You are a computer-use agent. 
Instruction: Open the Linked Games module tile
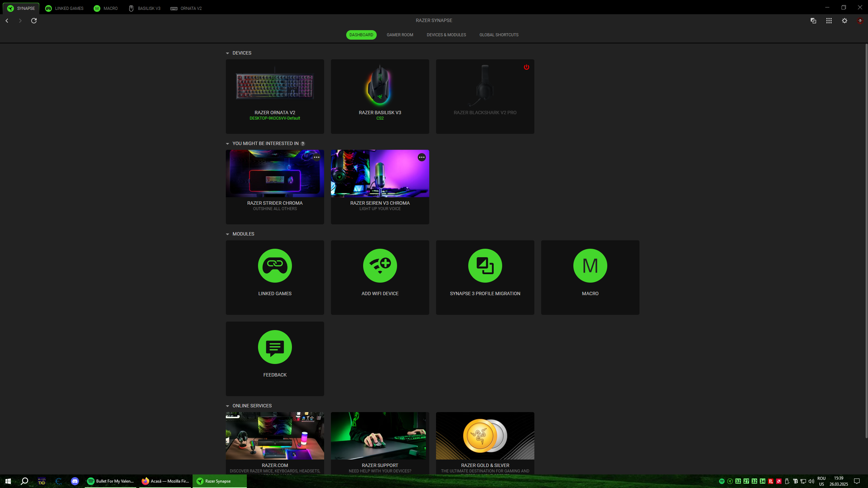[x=275, y=277]
